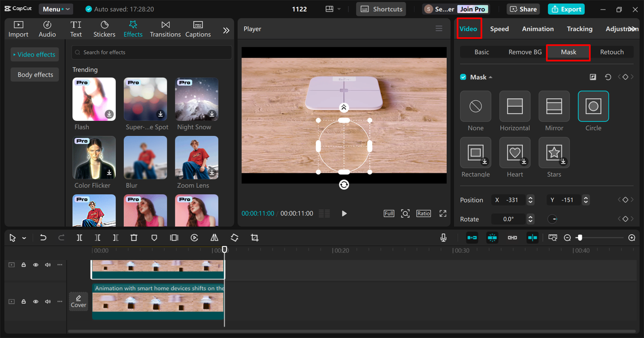Select Body effects category
This screenshot has width=644, height=338.
[35, 75]
